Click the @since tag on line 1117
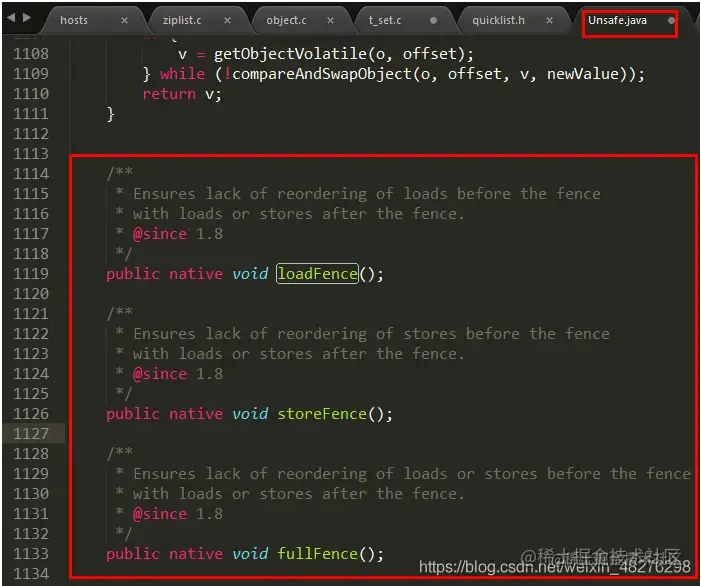 click(x=160, y=234)
